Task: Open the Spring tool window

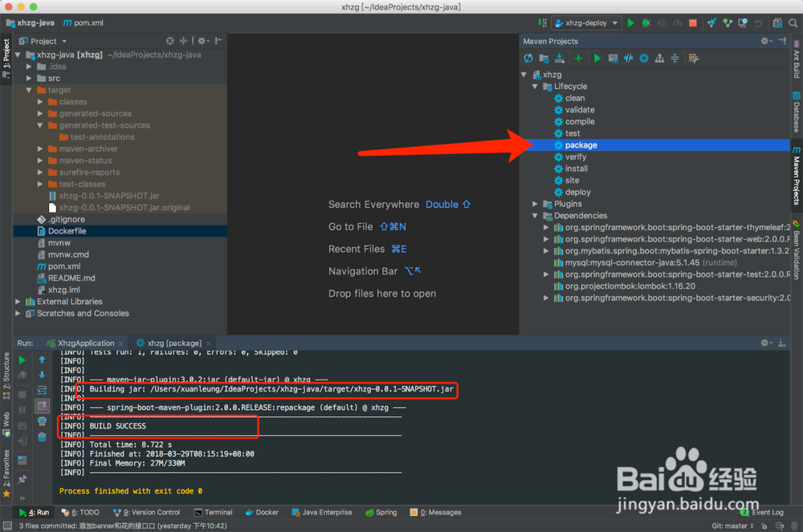Action: click(x=381, y=512)
